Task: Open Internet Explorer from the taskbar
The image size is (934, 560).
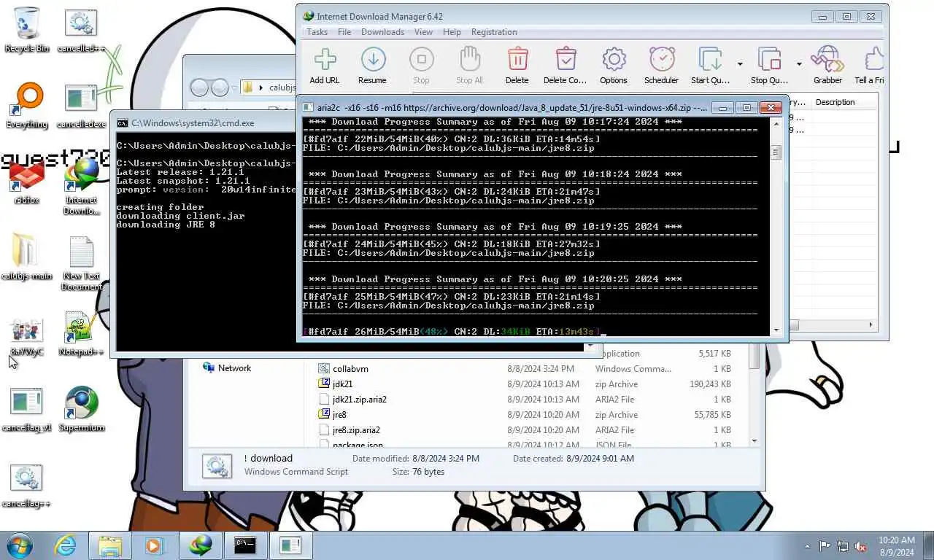Action: pos(65,545)
